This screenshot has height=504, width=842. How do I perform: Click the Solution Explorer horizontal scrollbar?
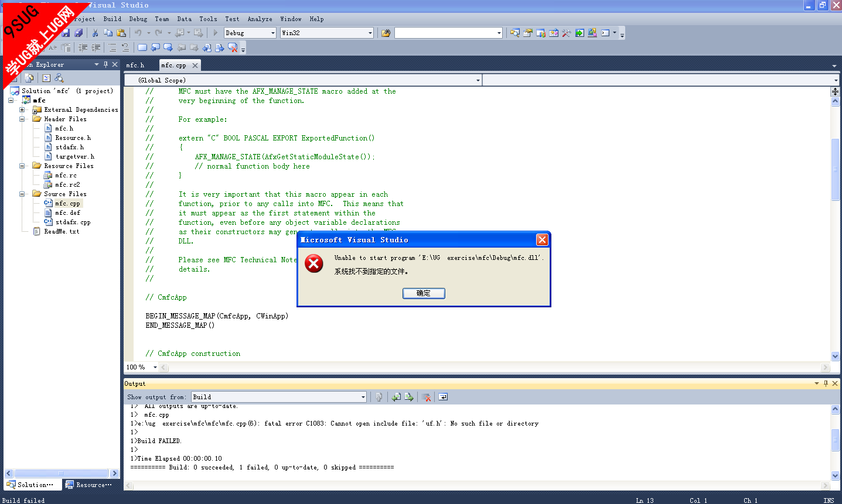(62, 473)
